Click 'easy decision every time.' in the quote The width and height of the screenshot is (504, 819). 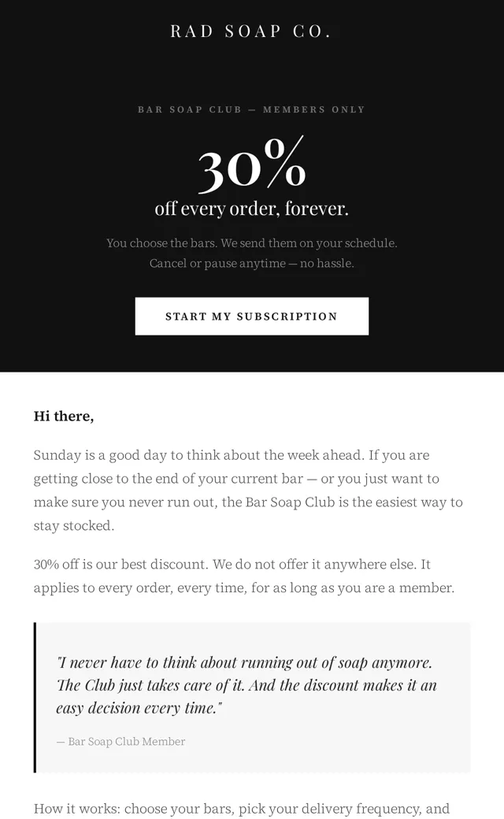[139, 708]
